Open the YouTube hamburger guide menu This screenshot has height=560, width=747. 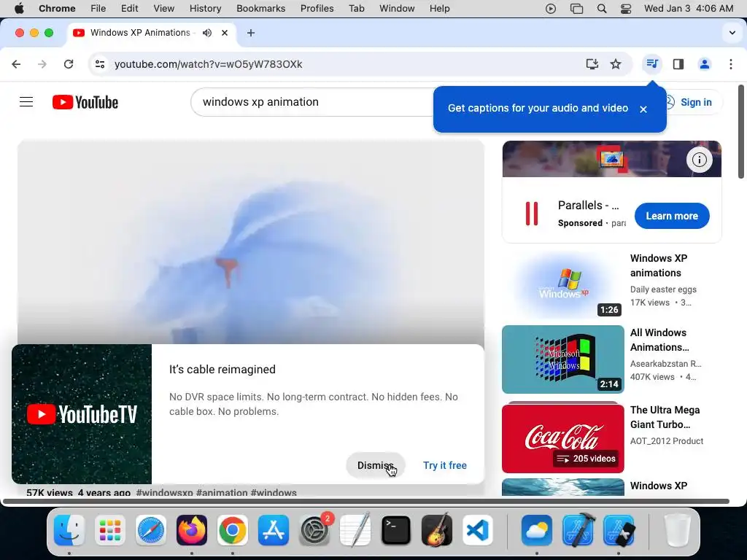coord(26,102)
